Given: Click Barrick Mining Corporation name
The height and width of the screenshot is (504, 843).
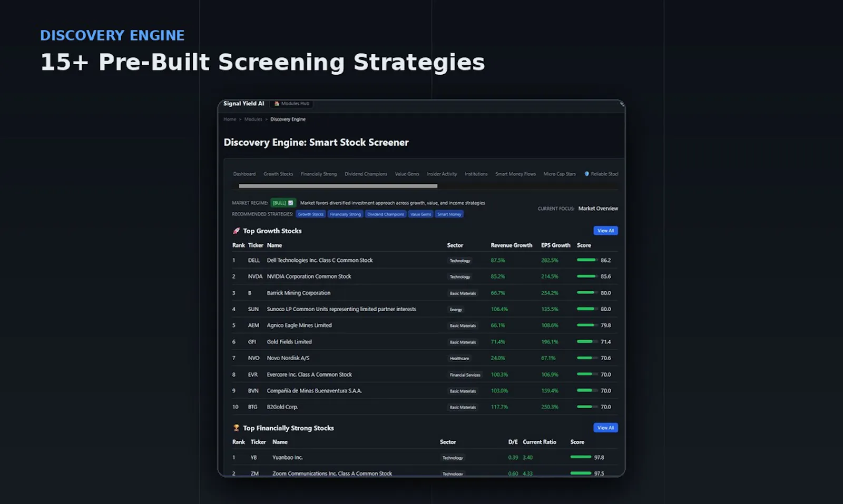Looking at the screenshot, I should tap(298, 293).
